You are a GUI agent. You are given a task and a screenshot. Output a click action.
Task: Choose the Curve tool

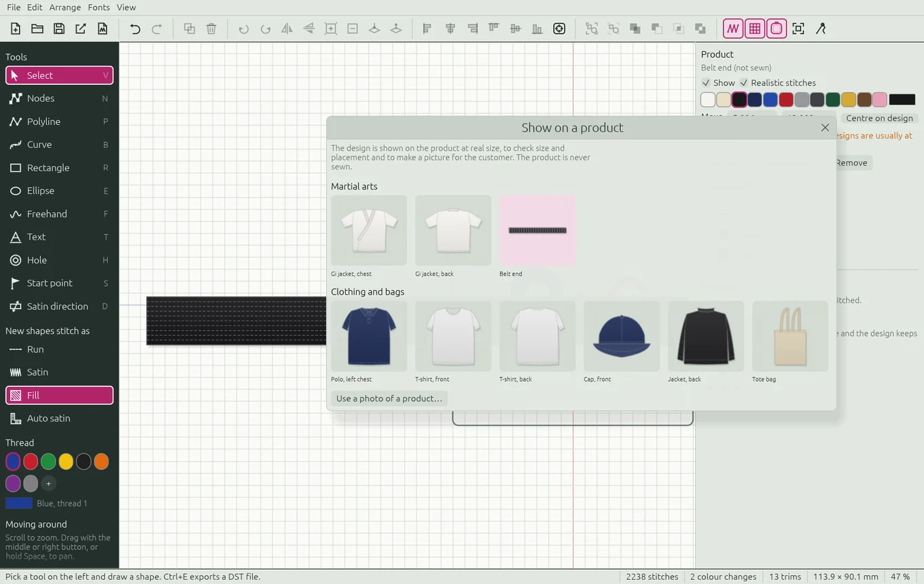pos(59,145)
